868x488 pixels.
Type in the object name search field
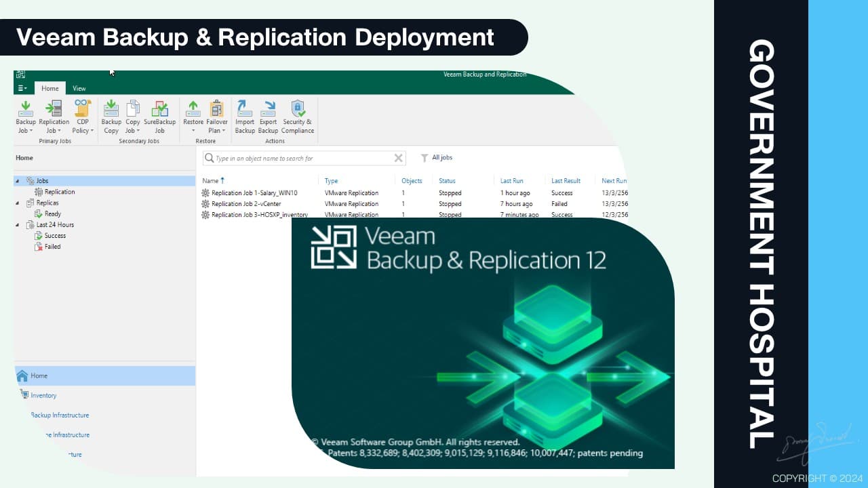pyautogui.click(x=304, y=158)
